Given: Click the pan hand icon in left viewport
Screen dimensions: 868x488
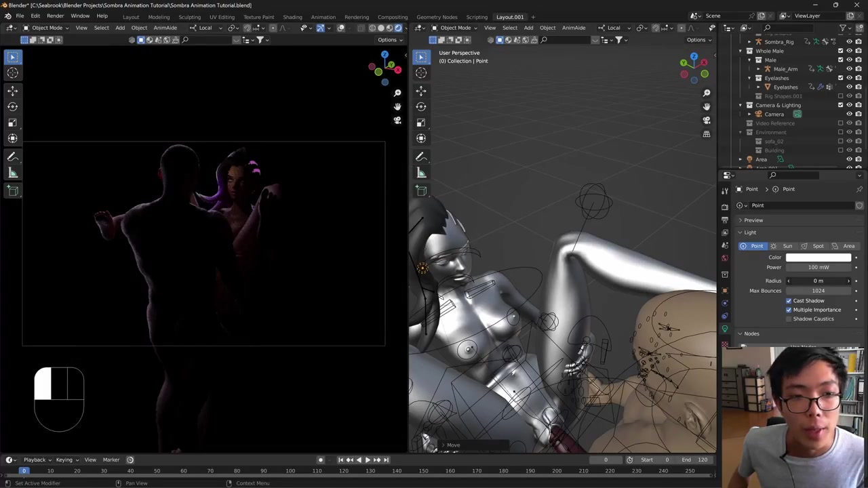Looking at the screenshot, I should coord(397,106).
